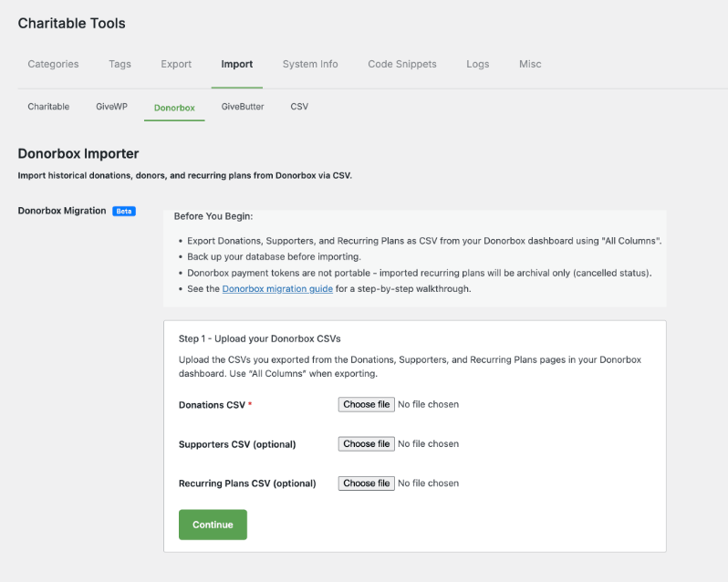The image size is (728, 582).
Task: Click the Charitable Tools page title
Action: point(71,23)
